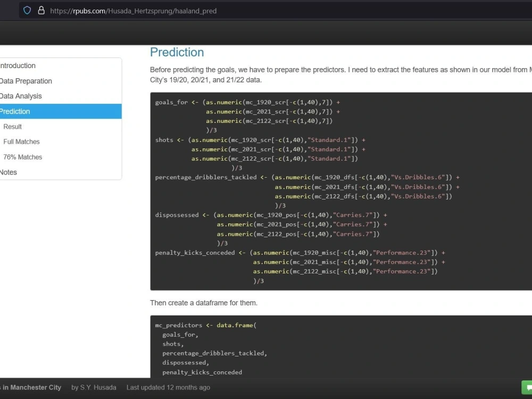Click the 'dispossessed,' argument in data.frame
532x399 pixels.
point(186,363)
